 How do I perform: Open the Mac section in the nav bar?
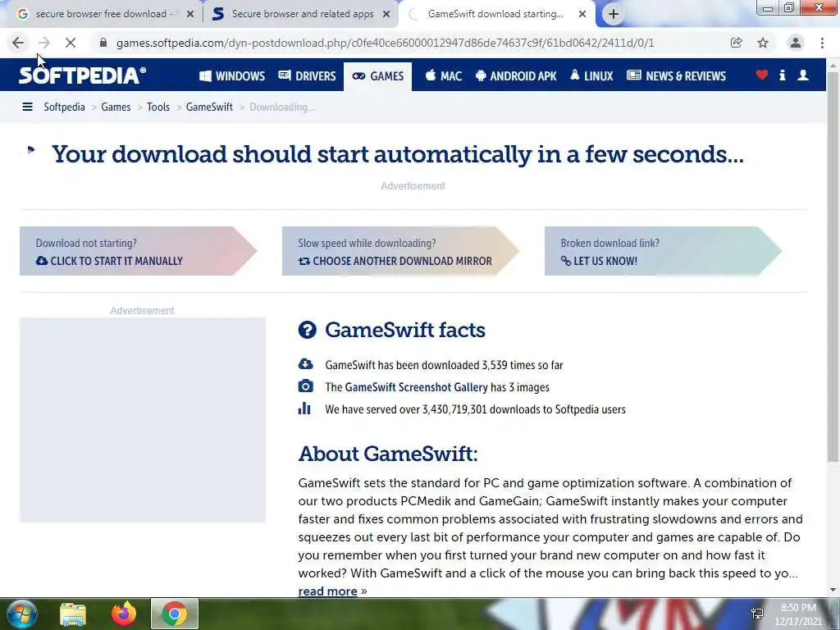coord(444,76)
